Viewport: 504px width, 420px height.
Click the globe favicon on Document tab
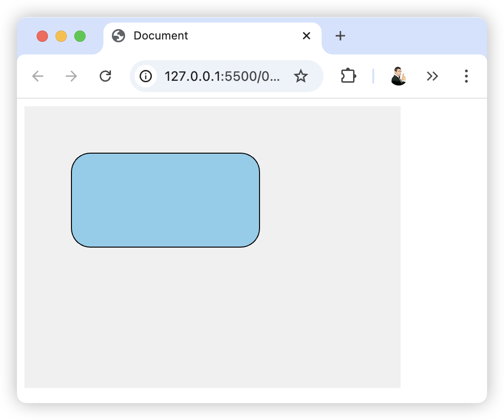(x=118, y=36)
